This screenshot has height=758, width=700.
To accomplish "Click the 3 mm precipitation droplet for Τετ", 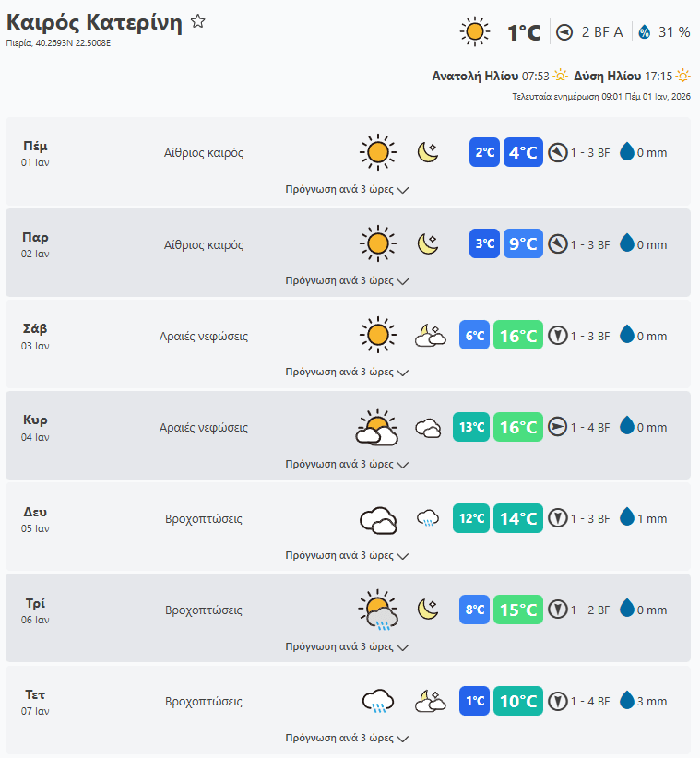I will pyautogui.click(x=627, y=701).
